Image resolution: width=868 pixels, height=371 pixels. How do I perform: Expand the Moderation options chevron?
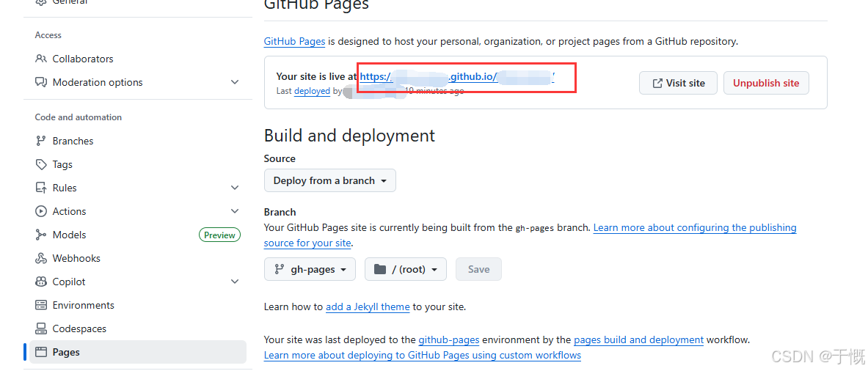point(235,82)
